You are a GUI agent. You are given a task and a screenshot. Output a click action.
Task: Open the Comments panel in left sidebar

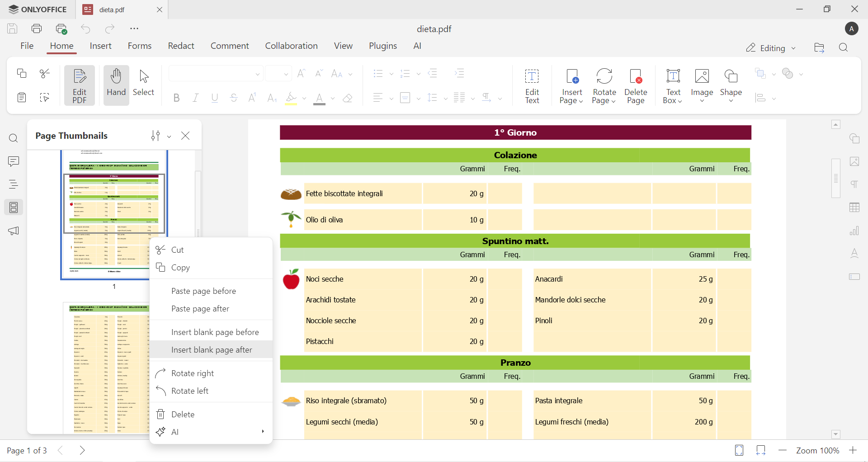14,161
